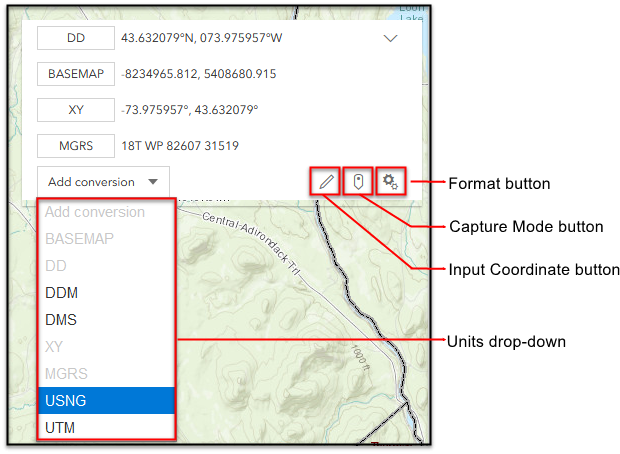The width and height of the screenshot is (620, 454).
Task: Click the XY format label button
Action: click(x=76, y=110)
